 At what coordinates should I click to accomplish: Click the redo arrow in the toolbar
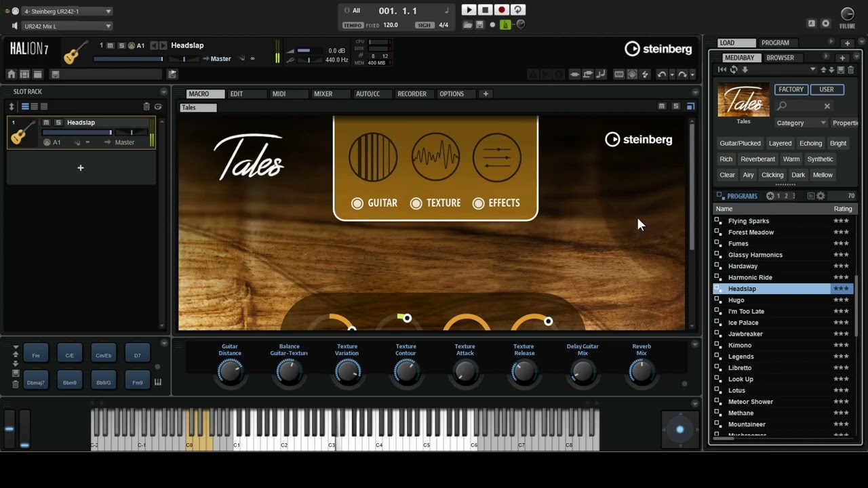[682, 75]
